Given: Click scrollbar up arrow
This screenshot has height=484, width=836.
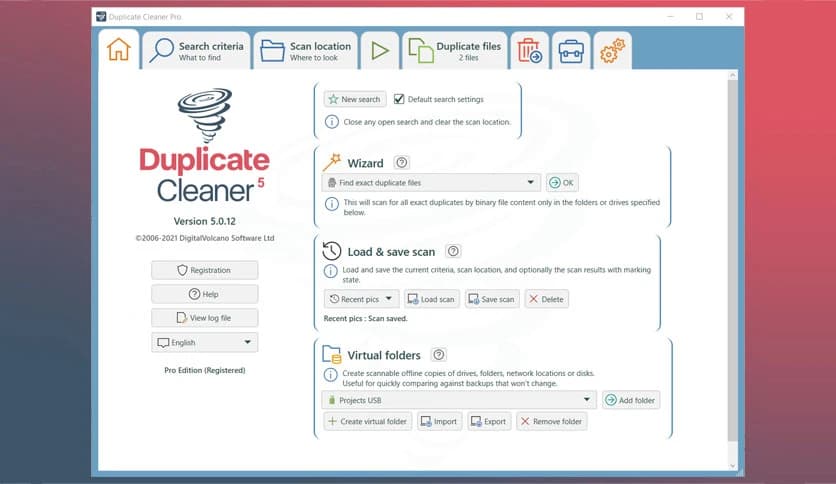Looking at the screenshot, I should click(x=733, y=75).
